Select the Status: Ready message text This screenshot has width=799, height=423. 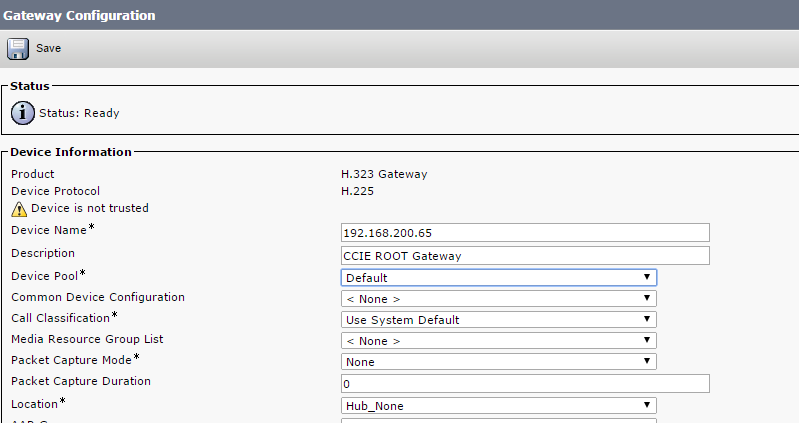pos(79,113)
